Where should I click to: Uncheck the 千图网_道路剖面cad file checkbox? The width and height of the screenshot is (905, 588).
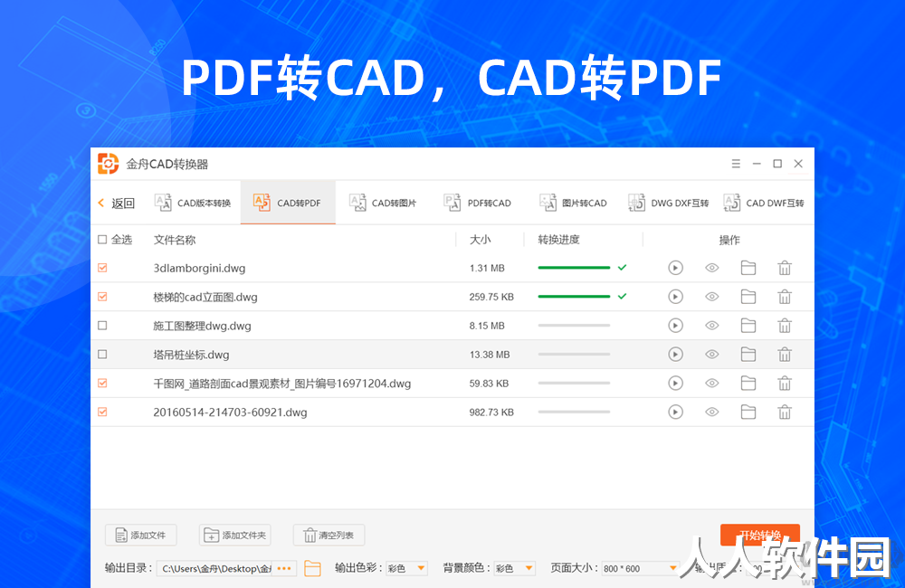click(102, 384)
